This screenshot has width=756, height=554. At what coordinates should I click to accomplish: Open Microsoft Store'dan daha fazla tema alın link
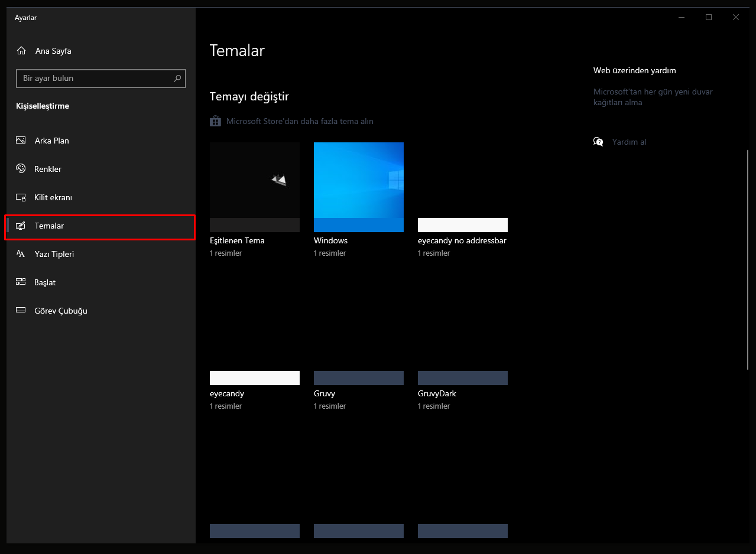click(300, 121)
